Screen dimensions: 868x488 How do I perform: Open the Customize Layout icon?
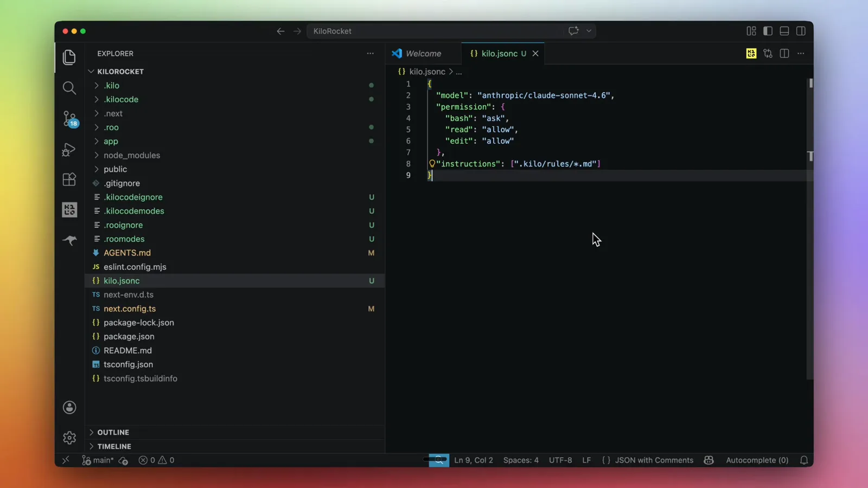(751, 31)
